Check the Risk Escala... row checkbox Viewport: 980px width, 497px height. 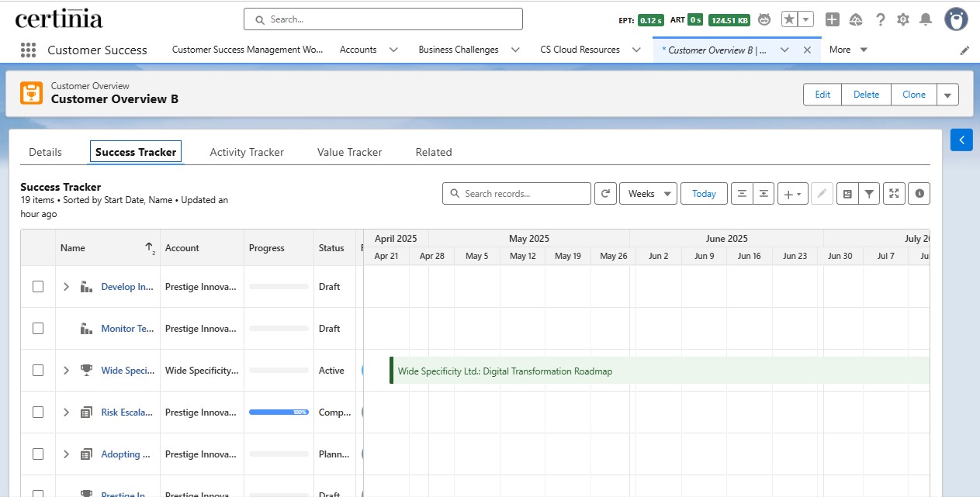pyautogui.click(x=38, y=412)
